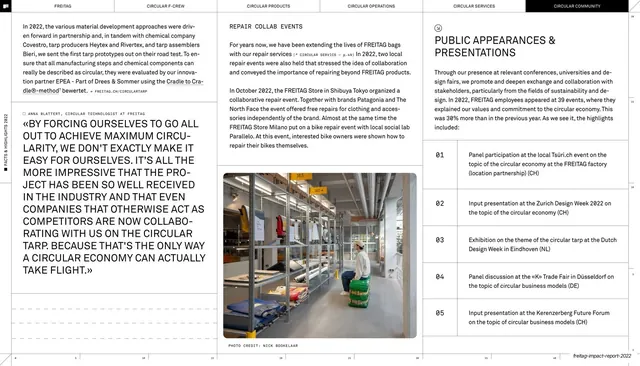Select highlight 01 about Tsüri.ch panel
This screenshot has height=366, width=640.
pos(526,164)
